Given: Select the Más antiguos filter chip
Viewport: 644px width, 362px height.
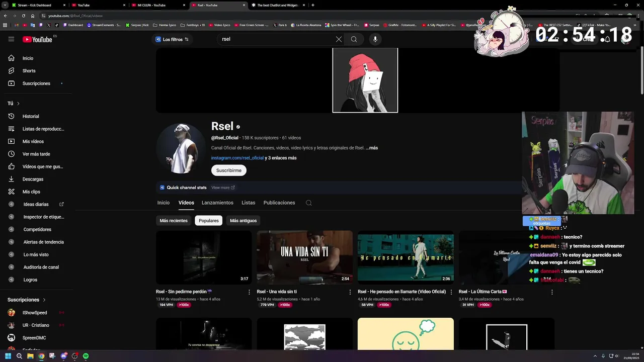Looking at the screenshot, I should pyautogui.click(x=243, y=221).
